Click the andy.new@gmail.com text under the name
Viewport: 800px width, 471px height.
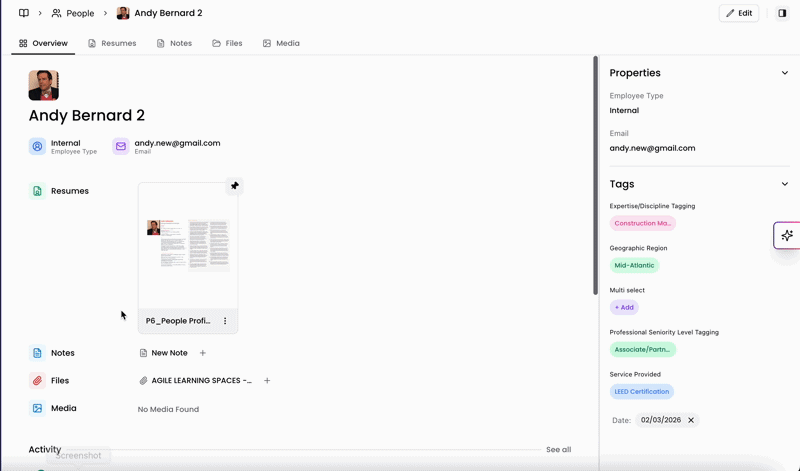[x=178, y=143]
